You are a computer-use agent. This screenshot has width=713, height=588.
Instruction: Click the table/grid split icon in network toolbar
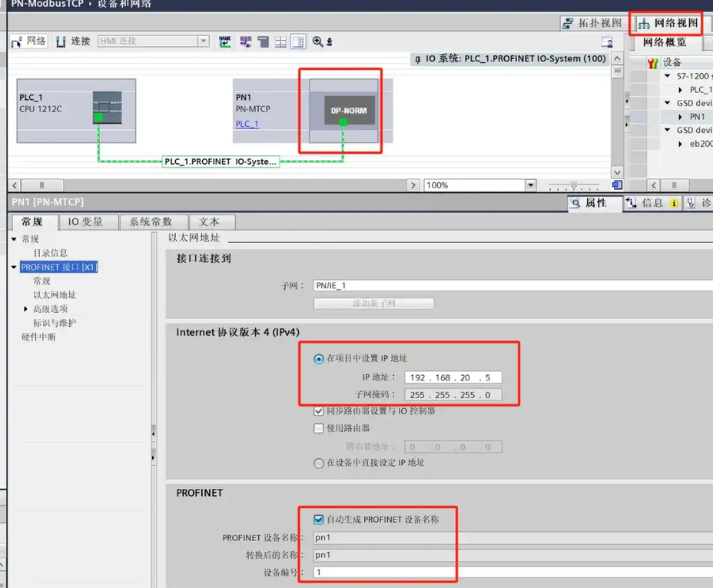280,42
